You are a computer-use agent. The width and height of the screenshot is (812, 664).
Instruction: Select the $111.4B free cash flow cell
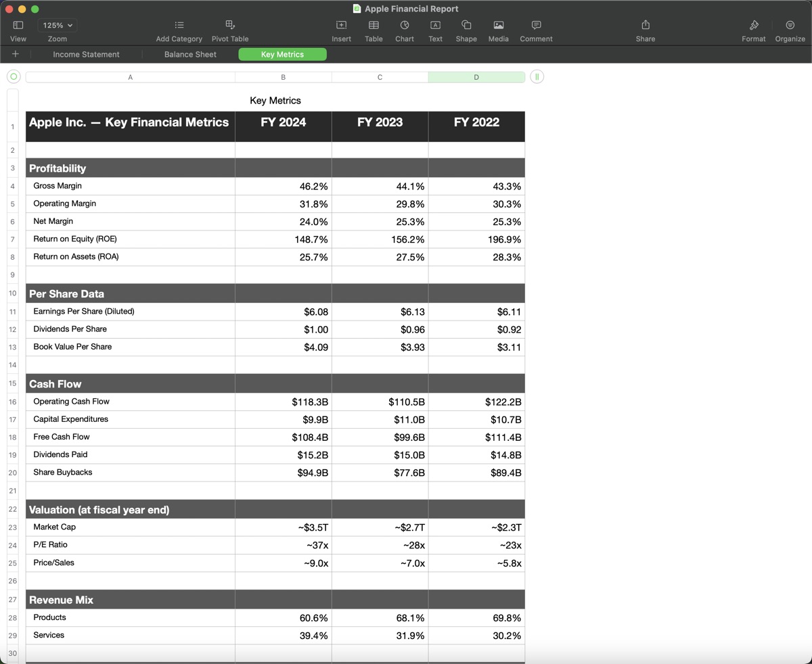click(x=476, y=437)
